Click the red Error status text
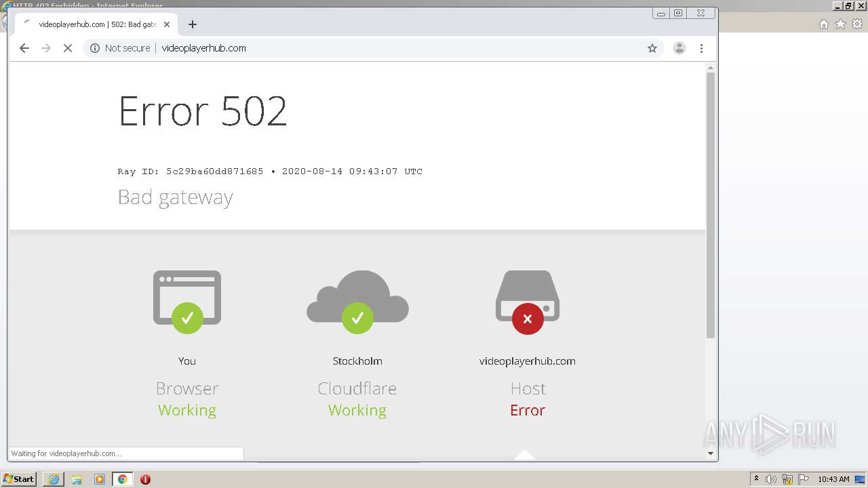 [528, 410]
